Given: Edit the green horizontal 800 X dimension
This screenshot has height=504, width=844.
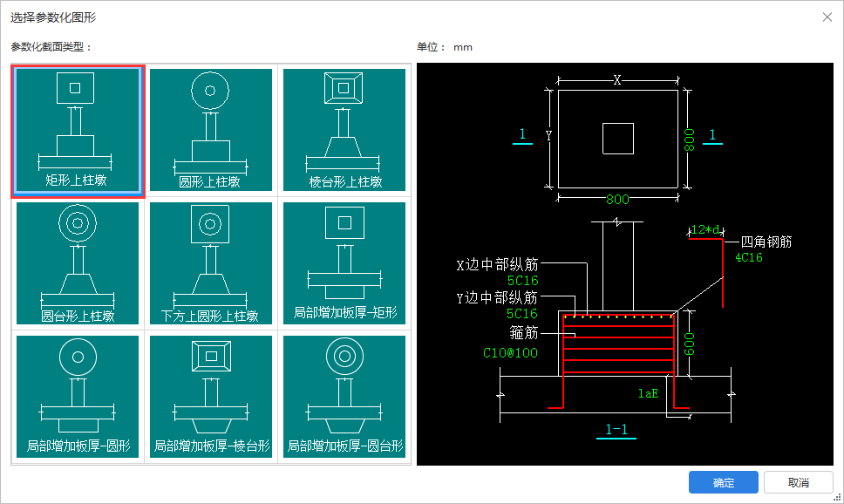Looking at the screenshot, I should 617,200.
